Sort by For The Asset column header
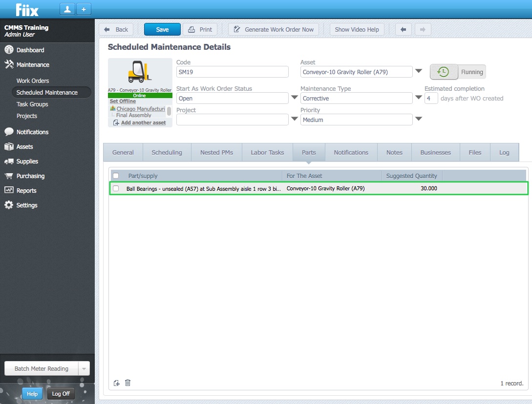Image resolution: width=532 pixels, height=404 pixels. 304,176
